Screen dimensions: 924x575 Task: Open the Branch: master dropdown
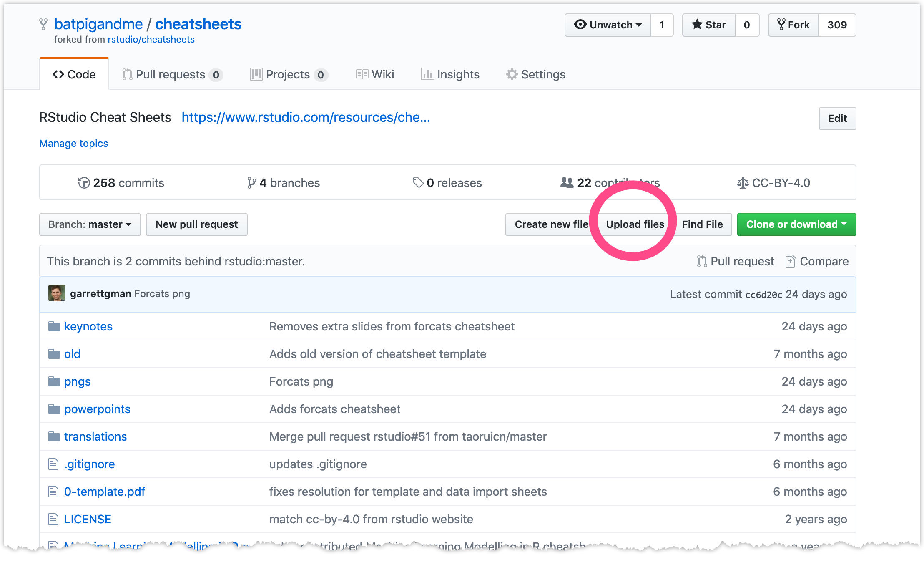pos(90,224)
